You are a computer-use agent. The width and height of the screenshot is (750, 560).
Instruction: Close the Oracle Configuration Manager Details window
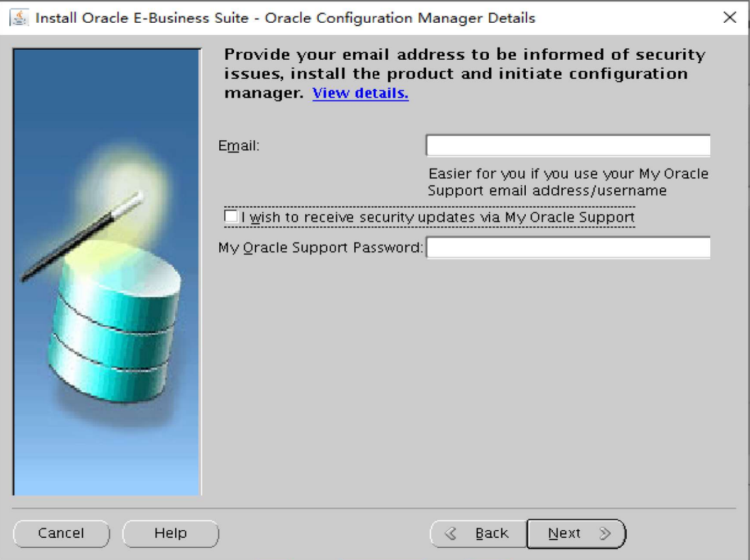pos(729,18)
